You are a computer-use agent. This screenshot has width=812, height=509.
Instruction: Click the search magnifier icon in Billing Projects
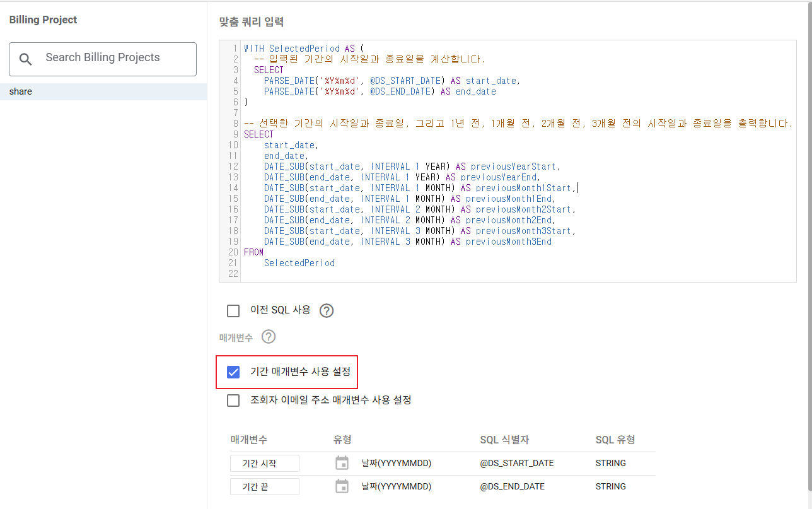pos(26,59)
